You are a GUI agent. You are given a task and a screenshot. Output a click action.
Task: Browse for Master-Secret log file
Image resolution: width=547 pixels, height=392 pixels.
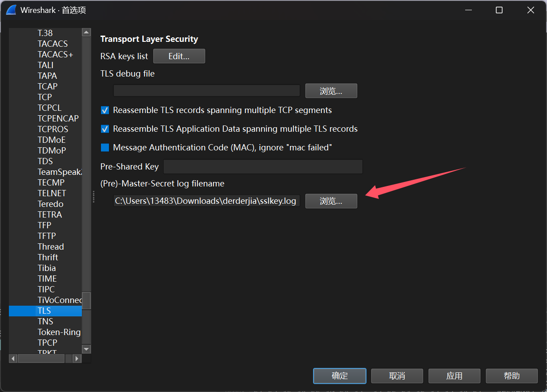pos(331,201)
